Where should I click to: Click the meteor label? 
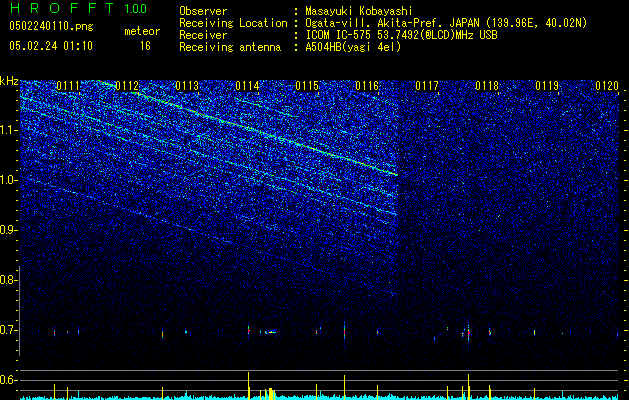142,31
